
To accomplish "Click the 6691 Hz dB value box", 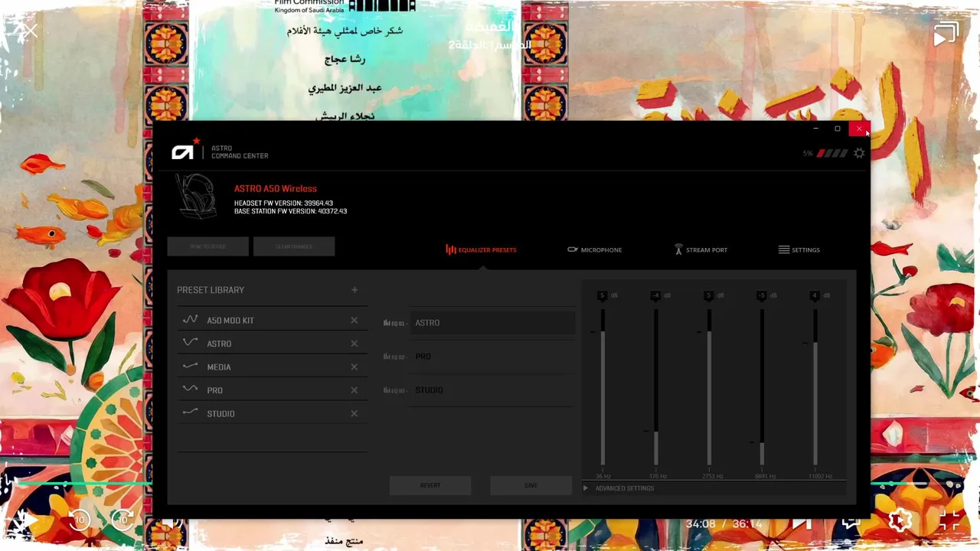I will (x=761, y=295).
